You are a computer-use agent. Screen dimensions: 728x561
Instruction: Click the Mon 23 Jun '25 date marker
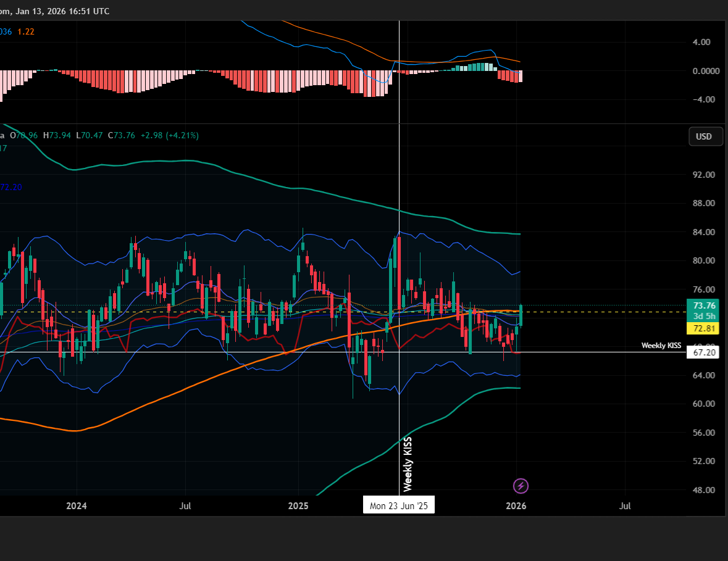pos(399,505)
